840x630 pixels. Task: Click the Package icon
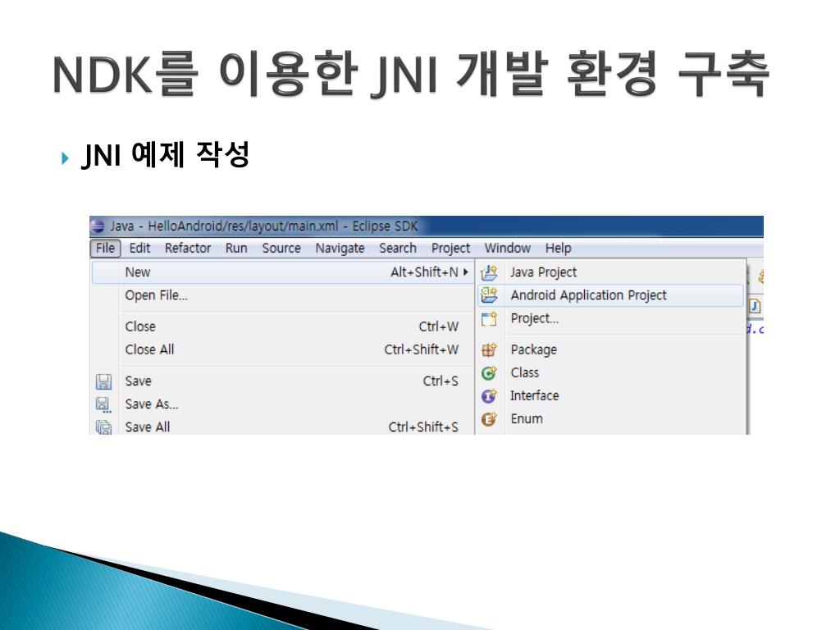(x=489, y=349)
